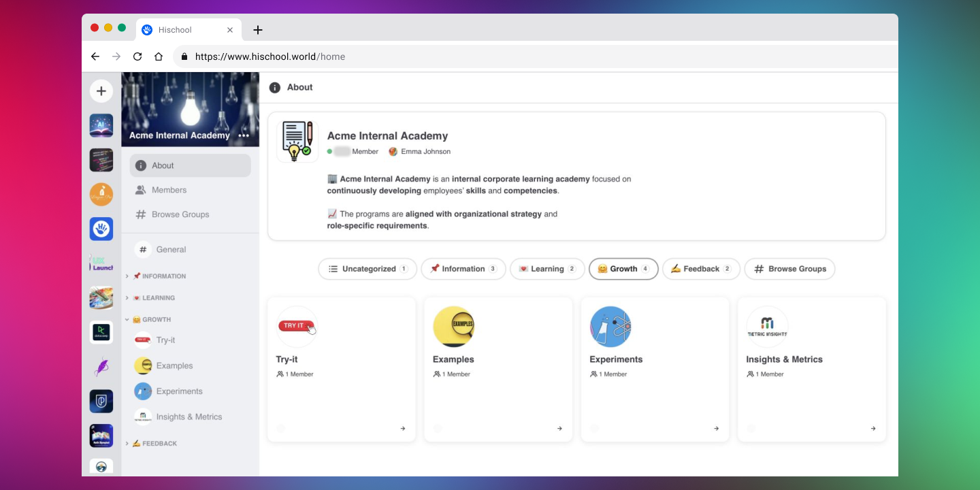Go to browser home page

pos(159,56)
